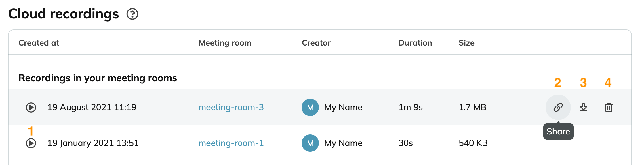Play the 19 August 2021 recording
This screenshot has height=165, width=644.
coord(31,107)
